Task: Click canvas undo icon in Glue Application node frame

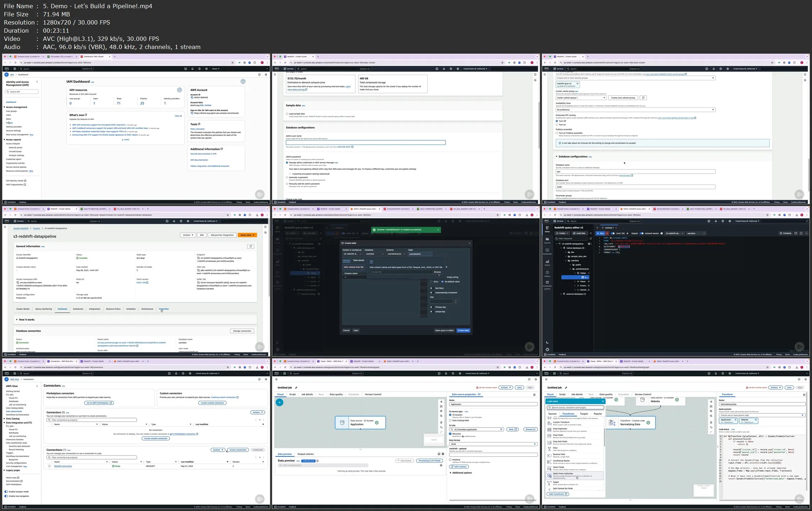Action: [x=441, y=428]
